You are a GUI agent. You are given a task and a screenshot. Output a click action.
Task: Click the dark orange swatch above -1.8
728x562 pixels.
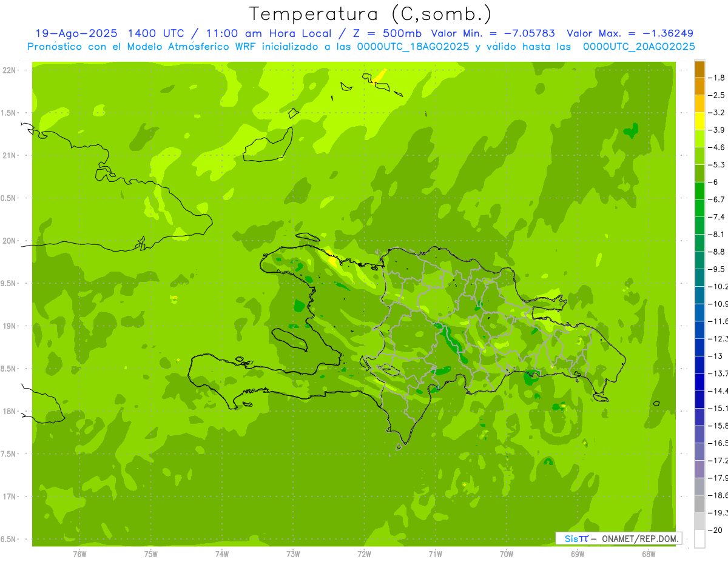click(x=699, y=69)
